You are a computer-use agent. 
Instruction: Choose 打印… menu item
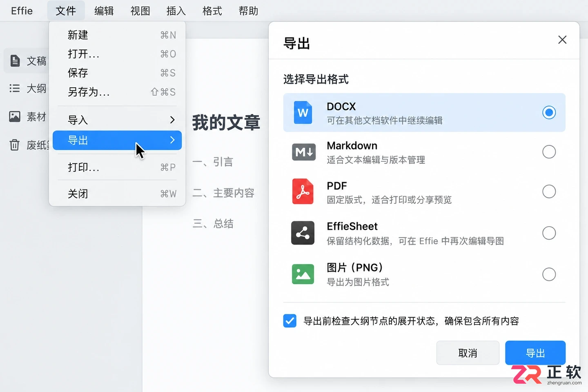pos(117,167)
